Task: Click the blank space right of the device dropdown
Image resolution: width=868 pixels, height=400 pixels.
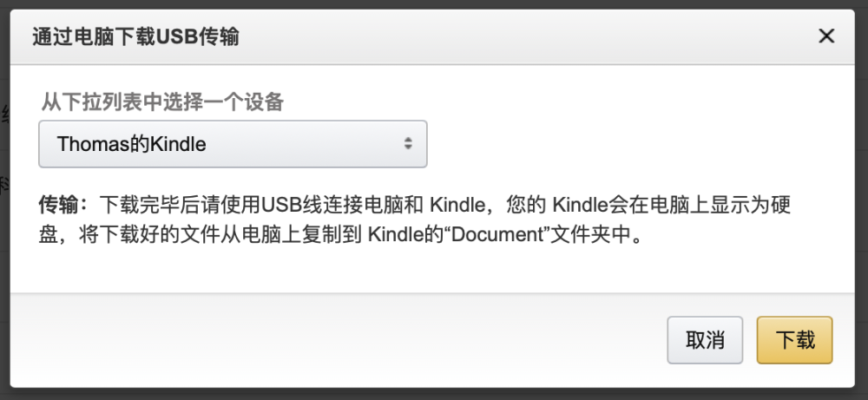Action: pyautogui.click(x=625, y=144)
